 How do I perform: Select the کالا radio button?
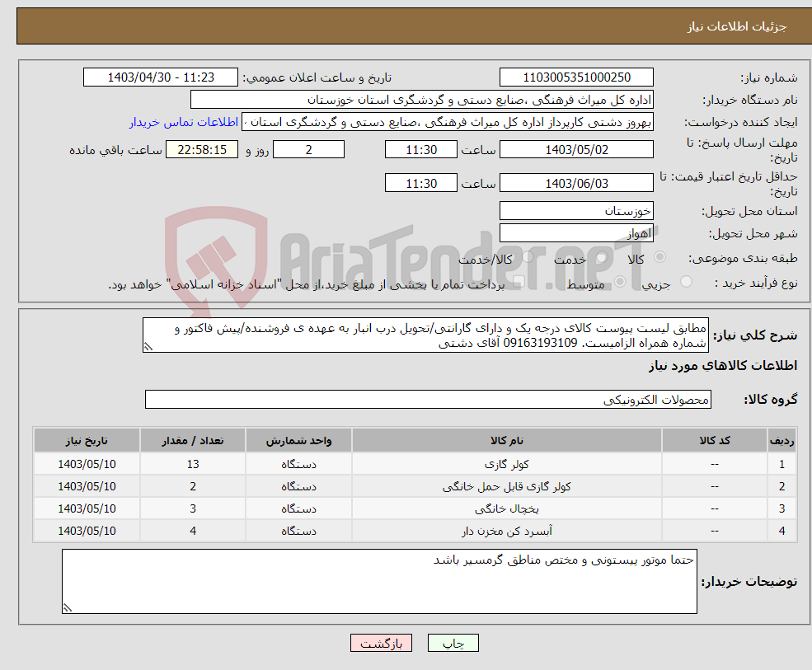659,257
